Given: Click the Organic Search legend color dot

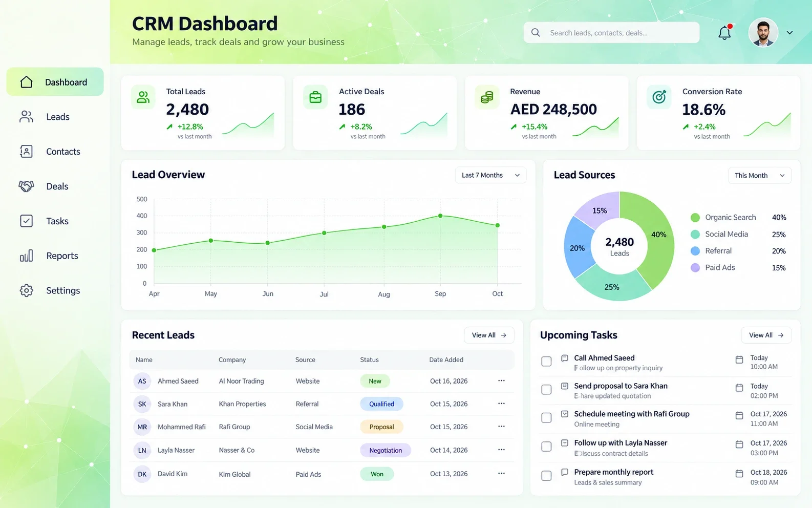Looking at the screenshot, I should coord(695,218).
